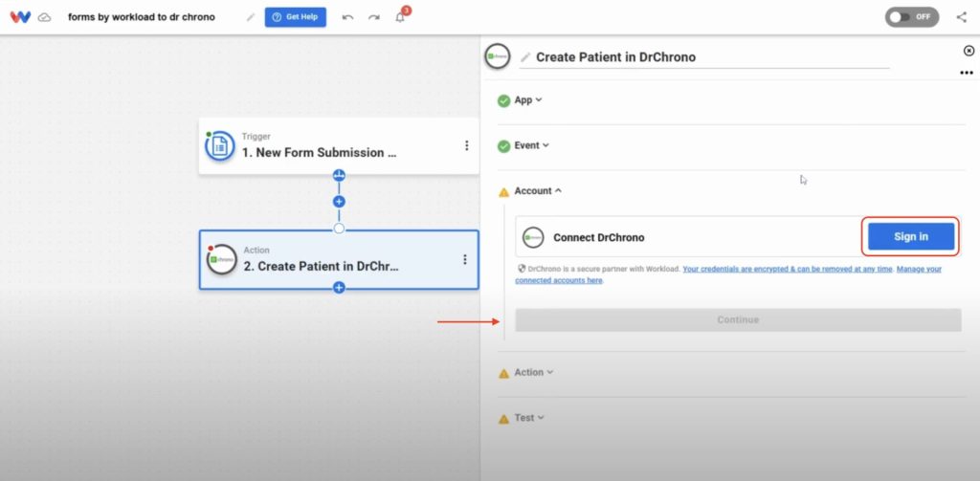Click the warning icon beside Action
This screenshot has height=481, width=980.
(503, 374)
